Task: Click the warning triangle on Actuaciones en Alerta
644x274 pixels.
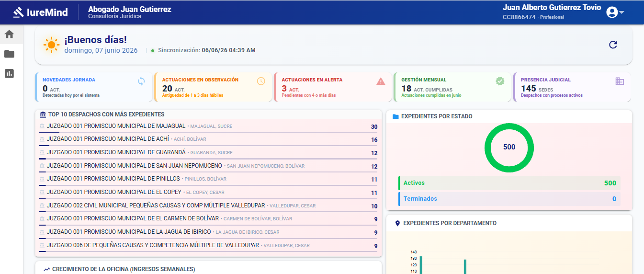Action: click(381, 81)
